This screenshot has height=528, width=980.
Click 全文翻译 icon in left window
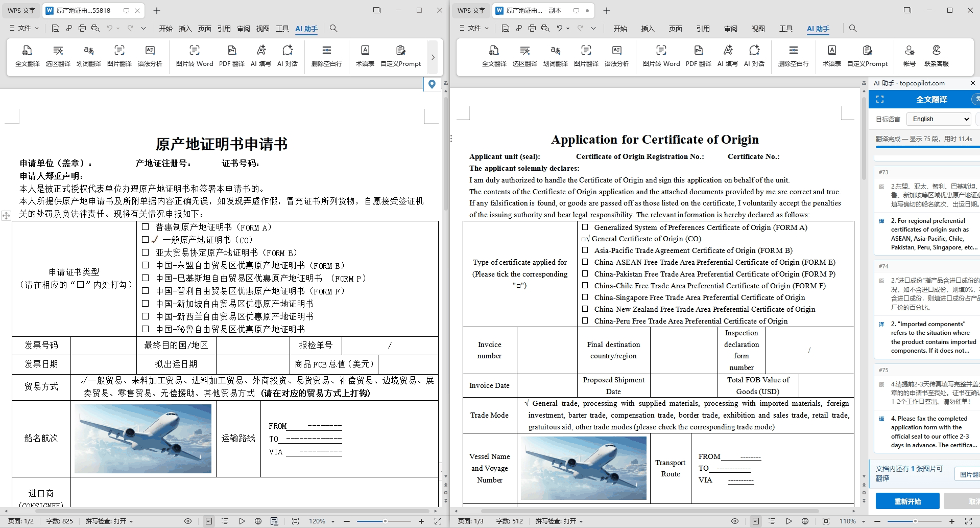click(x=28, y=56)
